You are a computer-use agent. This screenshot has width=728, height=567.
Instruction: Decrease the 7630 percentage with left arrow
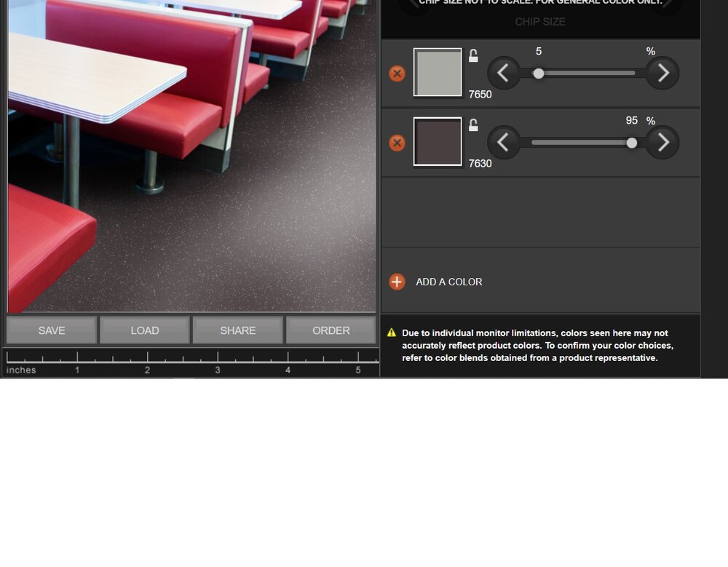coord(503,143)
